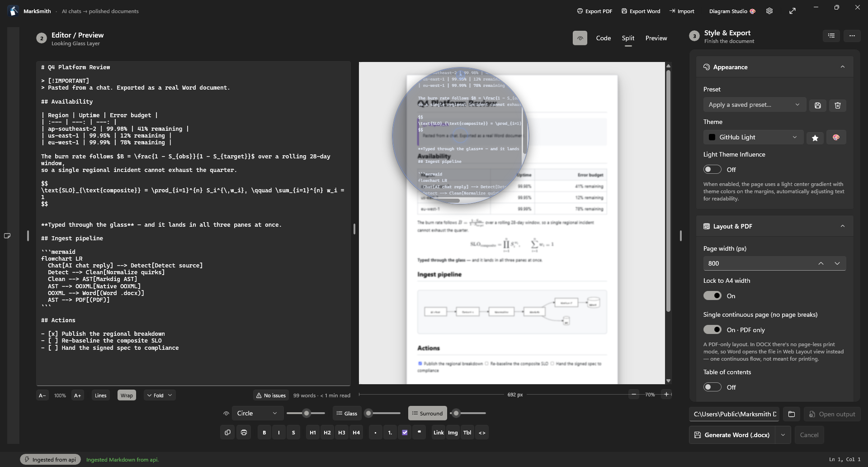Select the Split view tab
868x467 pixels.
pos(628,38)
